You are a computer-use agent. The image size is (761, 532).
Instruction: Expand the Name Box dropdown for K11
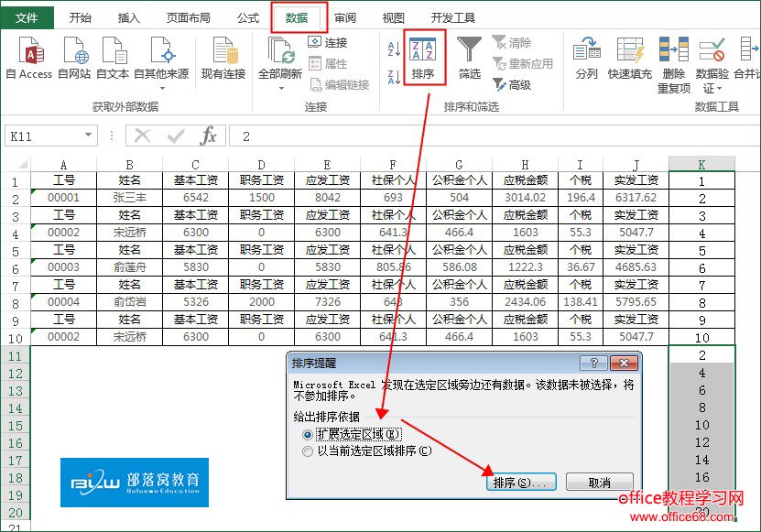coord(88,136)
